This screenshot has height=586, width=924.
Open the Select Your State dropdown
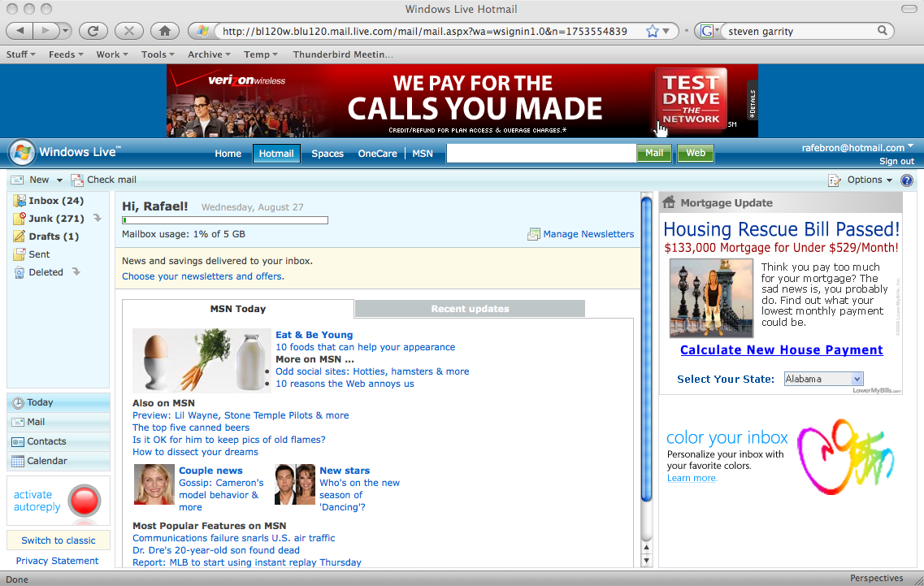[823, 379]
